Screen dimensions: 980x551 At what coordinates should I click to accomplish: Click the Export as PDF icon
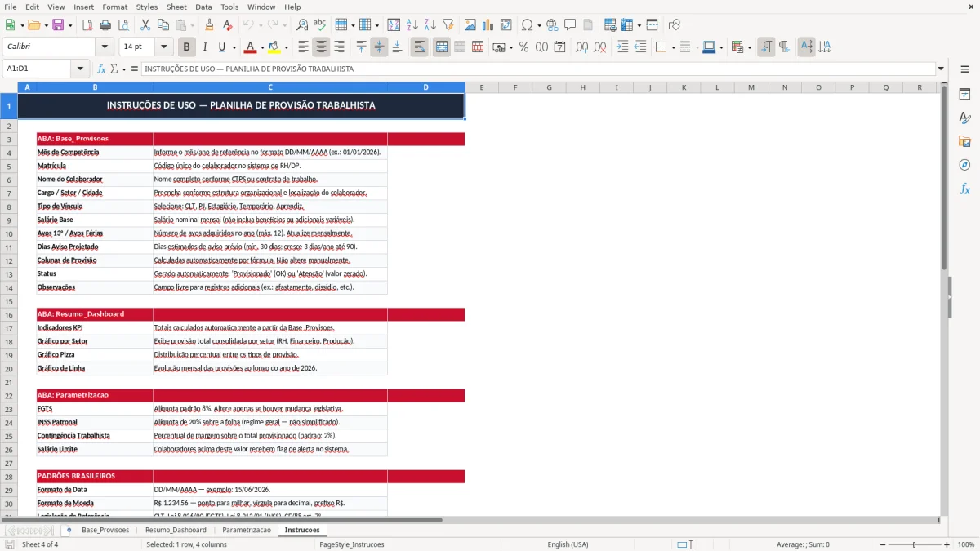coord(87,25)
